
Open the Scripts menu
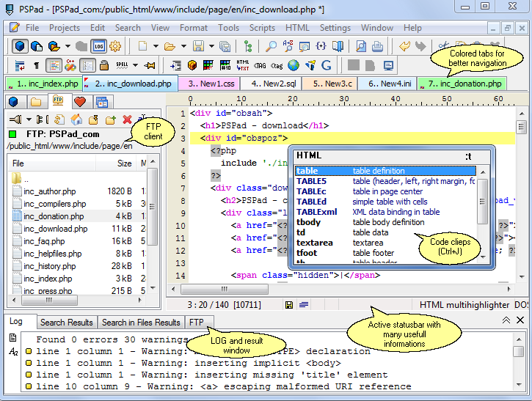pos(262,28)
